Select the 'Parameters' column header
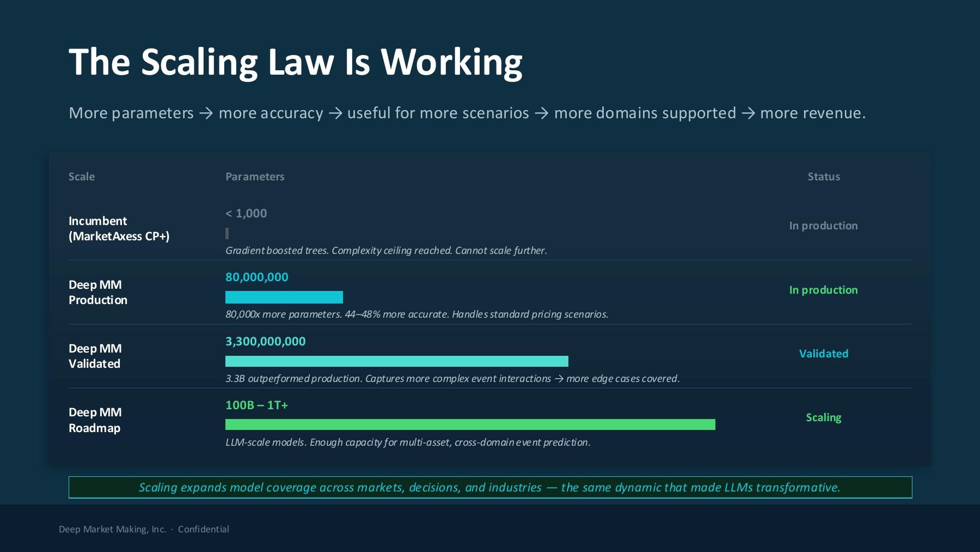 [x=255, y=177]
